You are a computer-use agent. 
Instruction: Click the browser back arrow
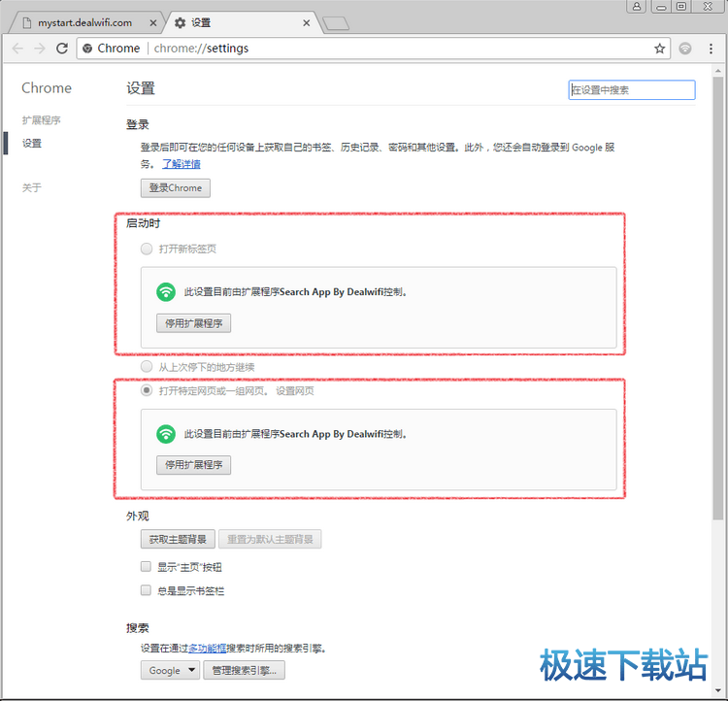point(17,49)
